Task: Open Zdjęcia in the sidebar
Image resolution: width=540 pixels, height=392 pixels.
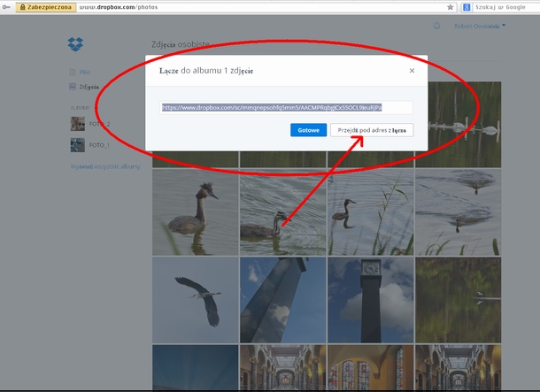Action: click(x=89, y=87)
